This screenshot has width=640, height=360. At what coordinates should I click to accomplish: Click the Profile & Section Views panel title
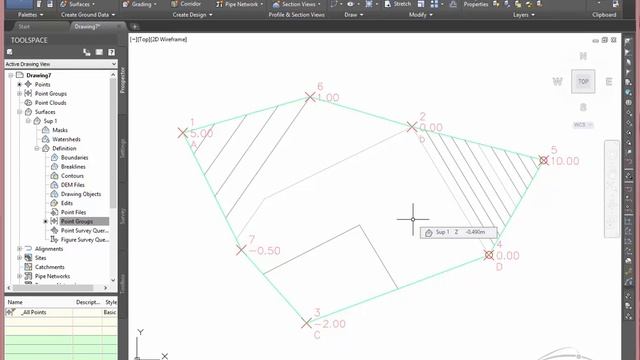tap(296, 15)
